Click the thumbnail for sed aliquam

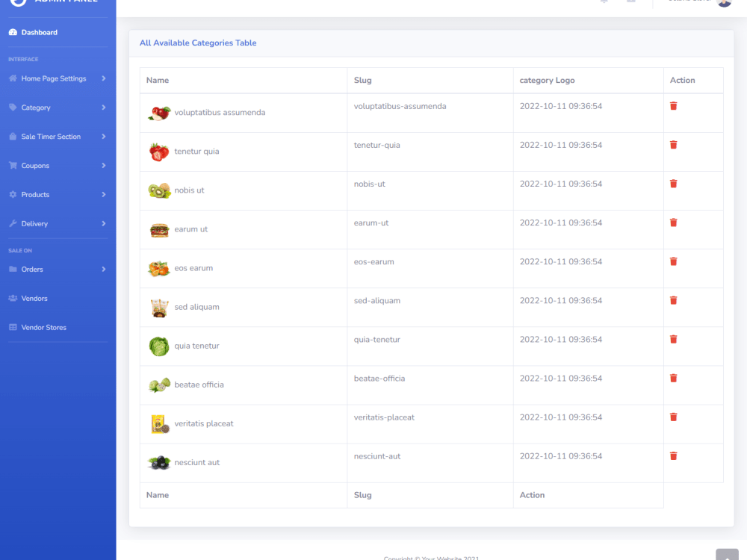[159, 308]
